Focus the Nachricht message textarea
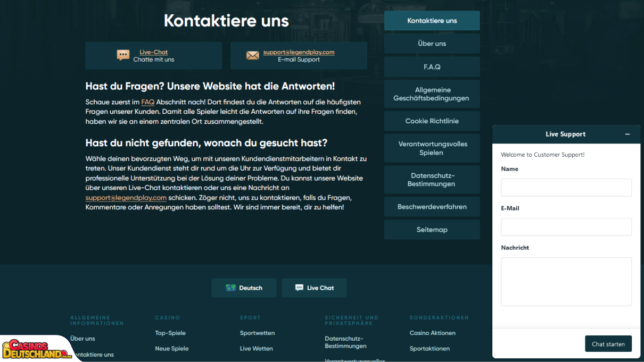 [566, 282]
